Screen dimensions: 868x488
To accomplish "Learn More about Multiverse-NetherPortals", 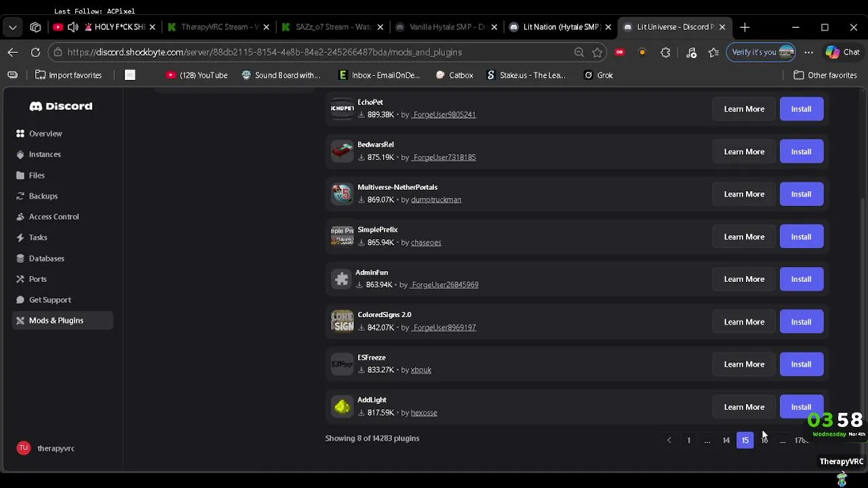I will pos(744,194).
